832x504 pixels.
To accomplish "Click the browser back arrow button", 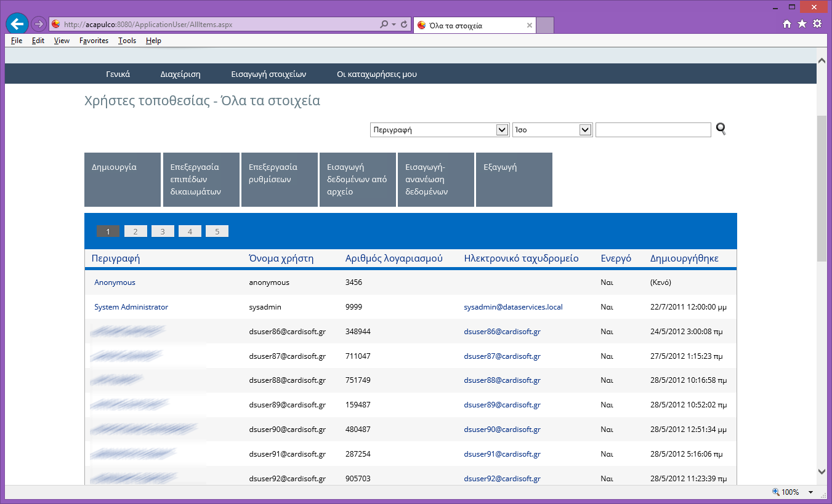I will coord(17,24).
